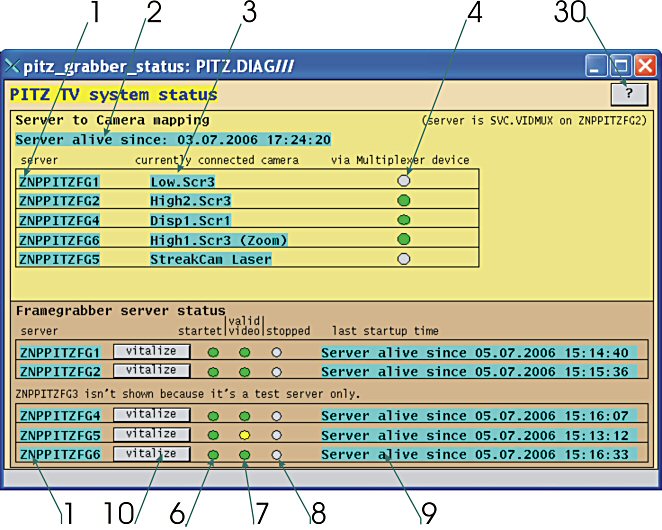Click ZNPPITZFG6 in framegrabber status list
The height and width of the screenshot is (530, 662).
[x=60, y=454]
